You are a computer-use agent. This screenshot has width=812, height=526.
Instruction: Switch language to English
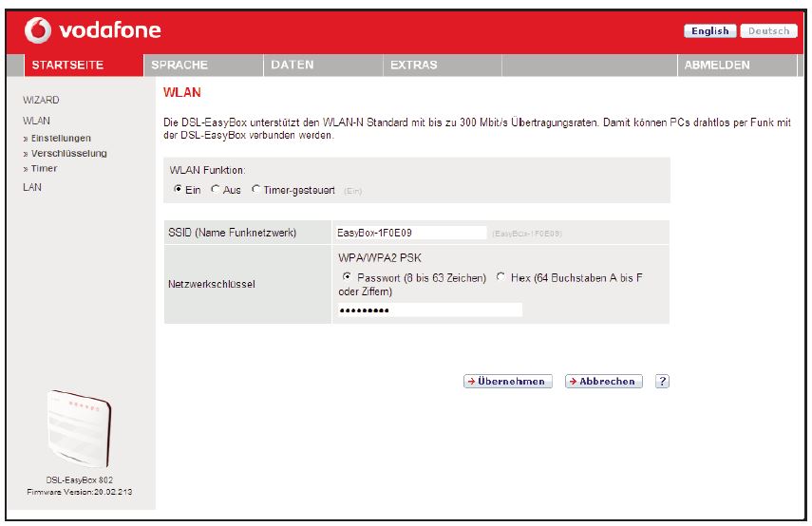pyautogui.click(x=710, y=31)
